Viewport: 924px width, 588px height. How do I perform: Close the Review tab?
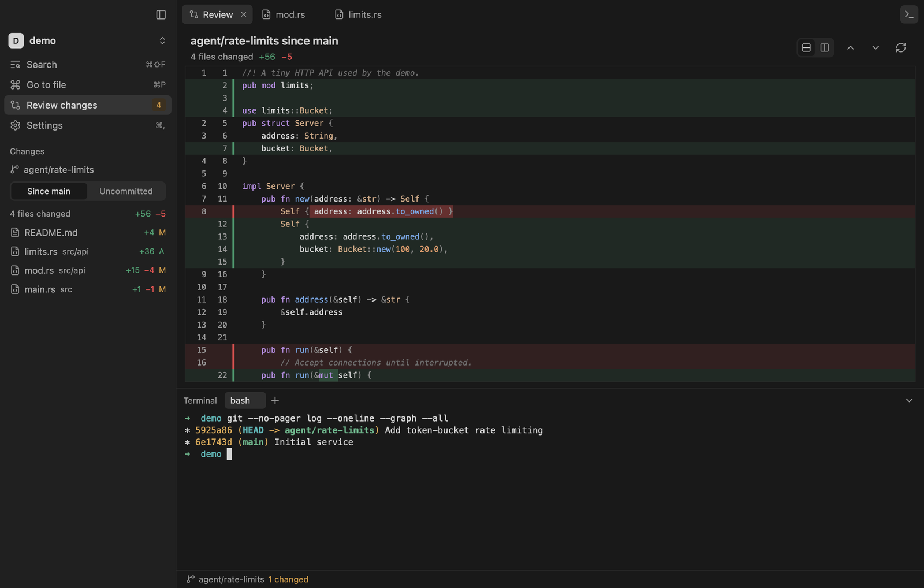click(244, 14)
